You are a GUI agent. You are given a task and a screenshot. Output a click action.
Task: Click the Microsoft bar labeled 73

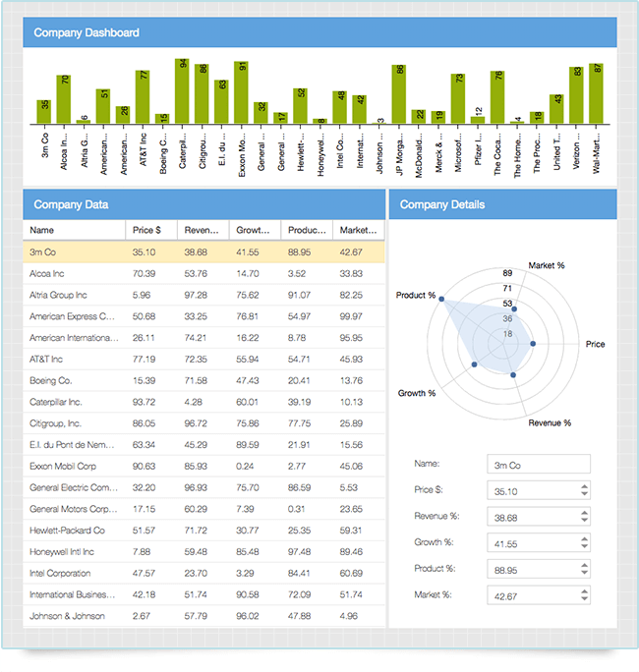(458, 98)
